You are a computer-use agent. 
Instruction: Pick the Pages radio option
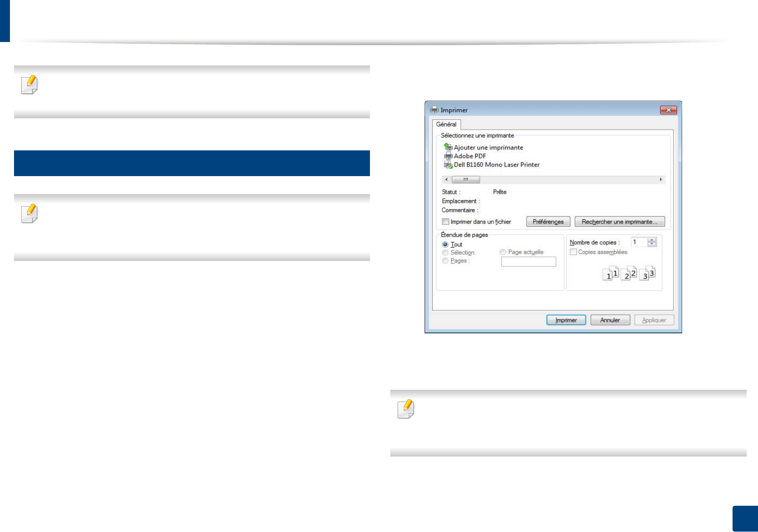445,261
